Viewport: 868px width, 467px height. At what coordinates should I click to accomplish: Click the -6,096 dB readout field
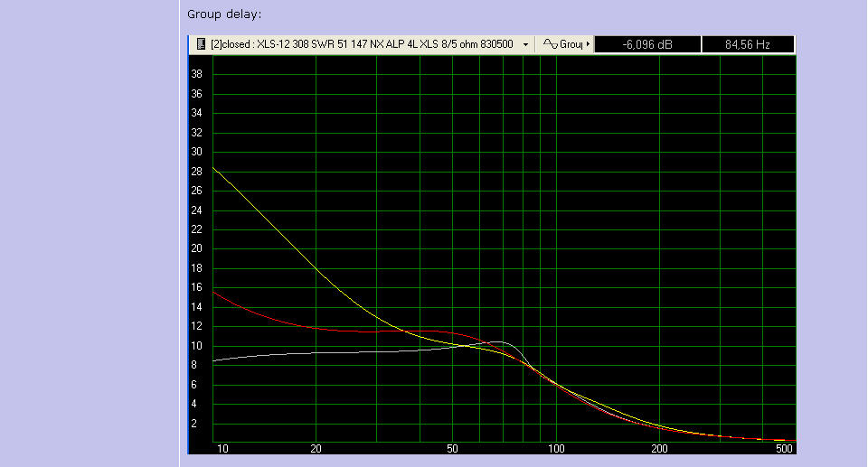click(647, 45)
